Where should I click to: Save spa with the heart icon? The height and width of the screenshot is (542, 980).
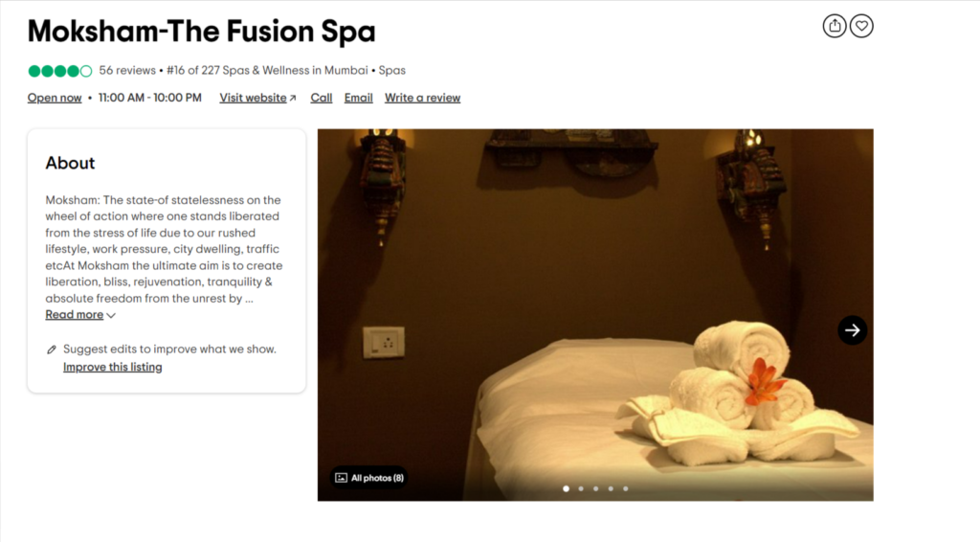[x=862, y=26]
